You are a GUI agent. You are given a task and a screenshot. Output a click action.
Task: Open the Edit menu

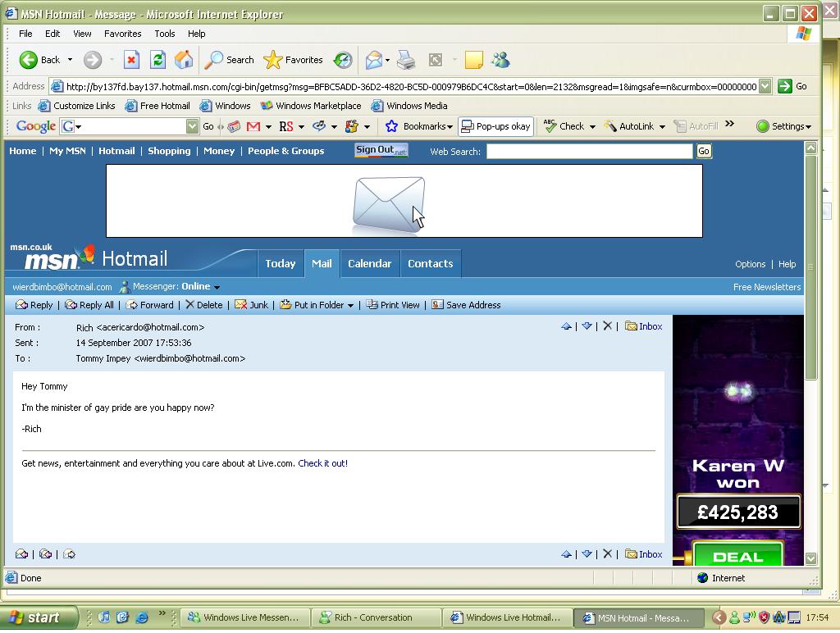[x=52, y=34]
